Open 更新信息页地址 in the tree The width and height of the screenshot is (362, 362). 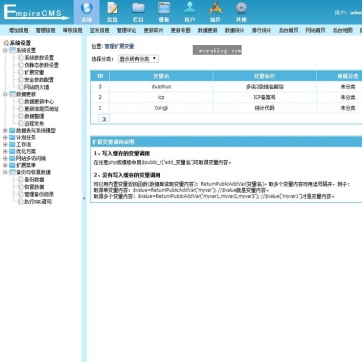pos(41,109)
